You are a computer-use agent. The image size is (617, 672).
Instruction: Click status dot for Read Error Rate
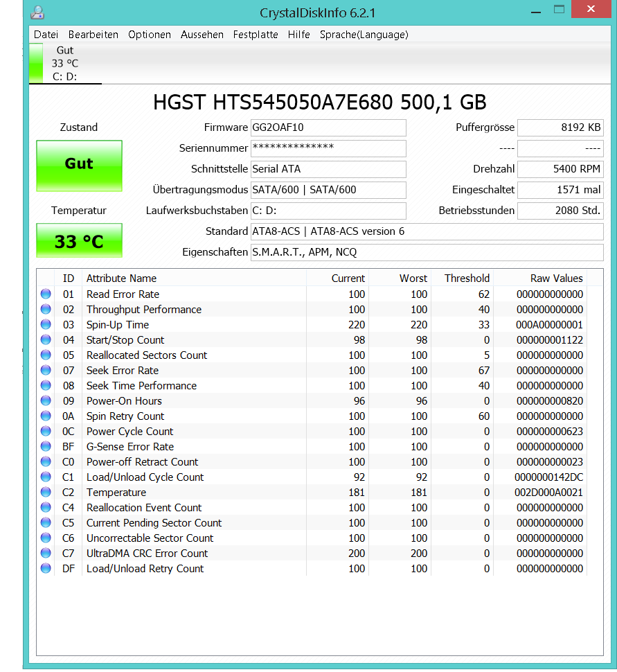tap(46, 294)
